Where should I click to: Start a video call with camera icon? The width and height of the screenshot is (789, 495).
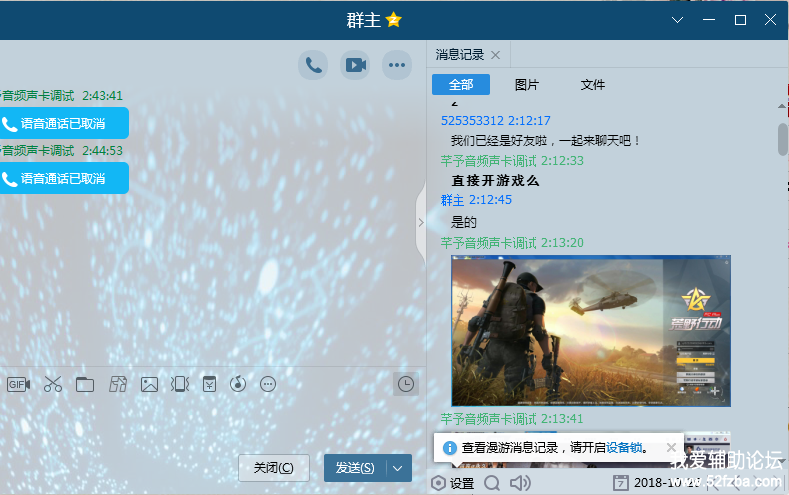pyautogui.click(x=355, y=65)
